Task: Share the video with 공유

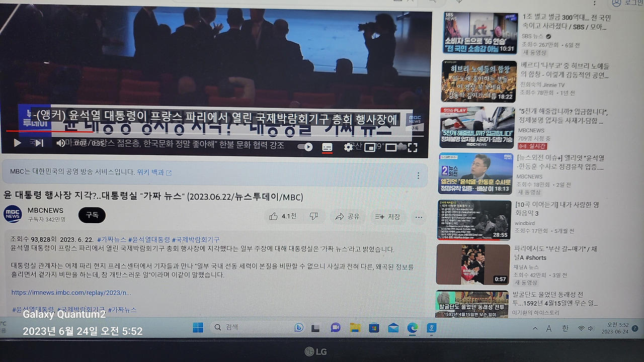Action: 347,216
